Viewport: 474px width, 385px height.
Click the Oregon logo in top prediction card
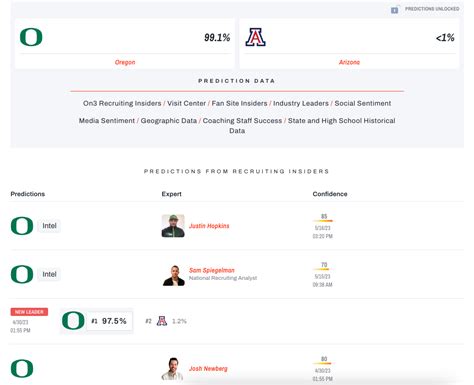31,37
